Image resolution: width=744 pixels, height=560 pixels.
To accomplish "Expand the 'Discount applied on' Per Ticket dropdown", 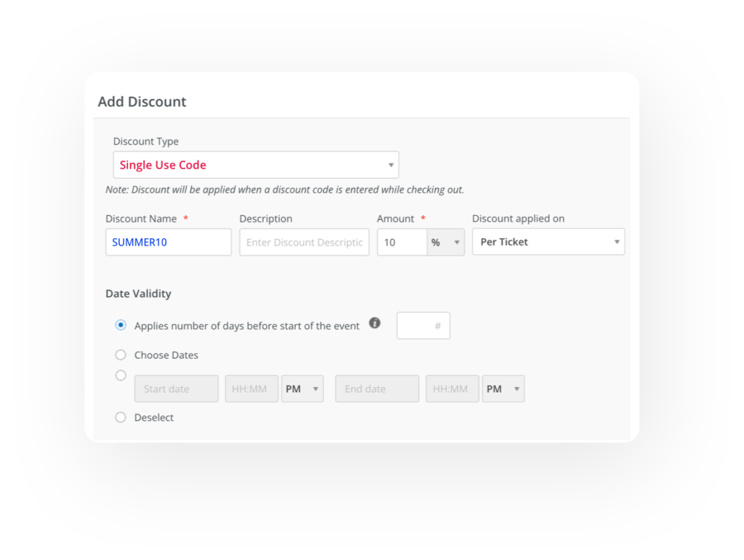I will click(x=549, y=242).
